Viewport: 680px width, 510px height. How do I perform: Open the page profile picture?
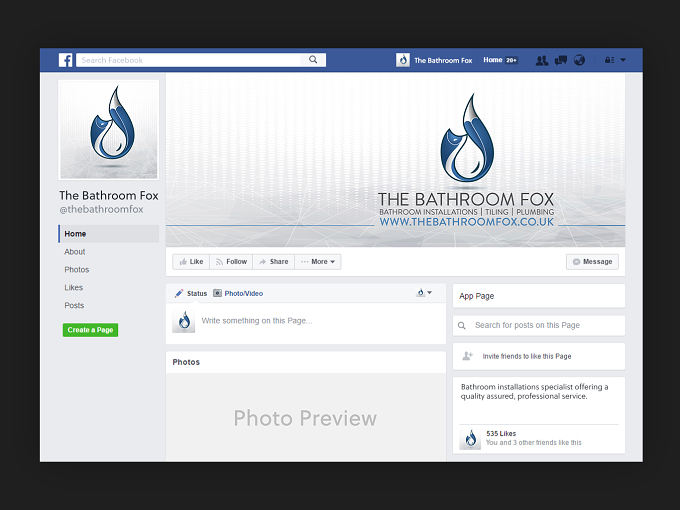point(109,130)
